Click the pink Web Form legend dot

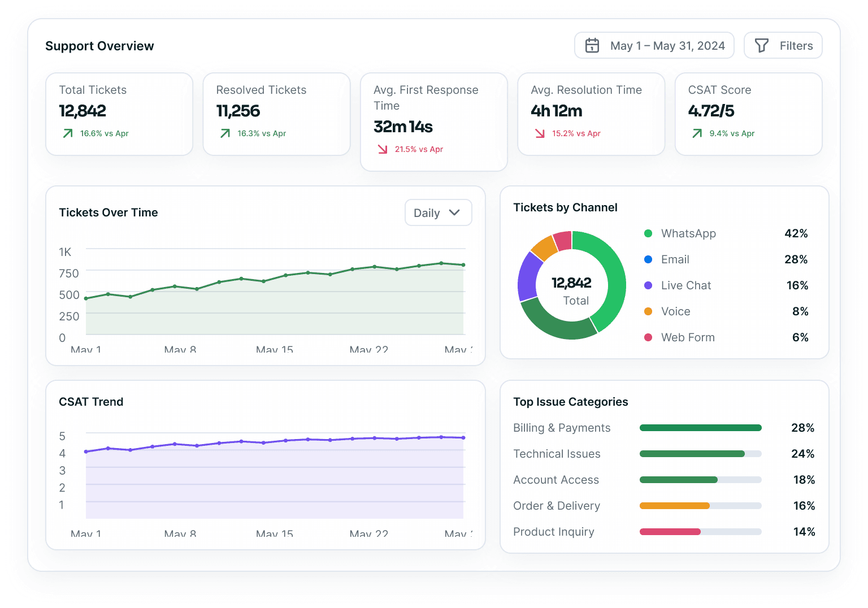click(x=648, y=337)
